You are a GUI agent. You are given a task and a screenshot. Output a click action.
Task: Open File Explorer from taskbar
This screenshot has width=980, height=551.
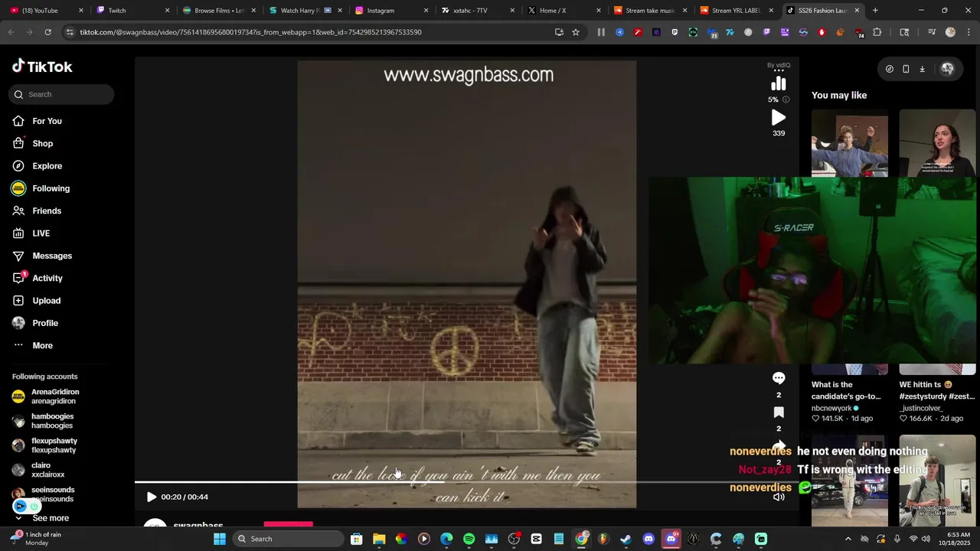[379, 539]
